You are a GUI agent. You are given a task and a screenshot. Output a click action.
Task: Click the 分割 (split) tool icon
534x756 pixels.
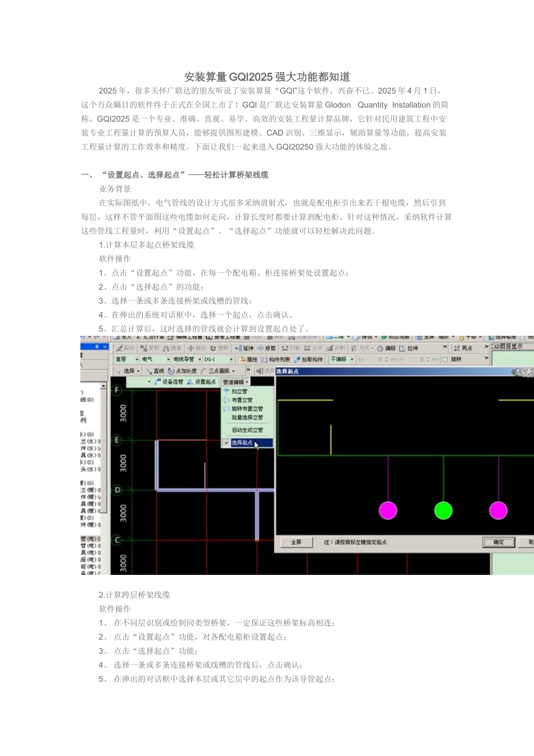[336, 348]
